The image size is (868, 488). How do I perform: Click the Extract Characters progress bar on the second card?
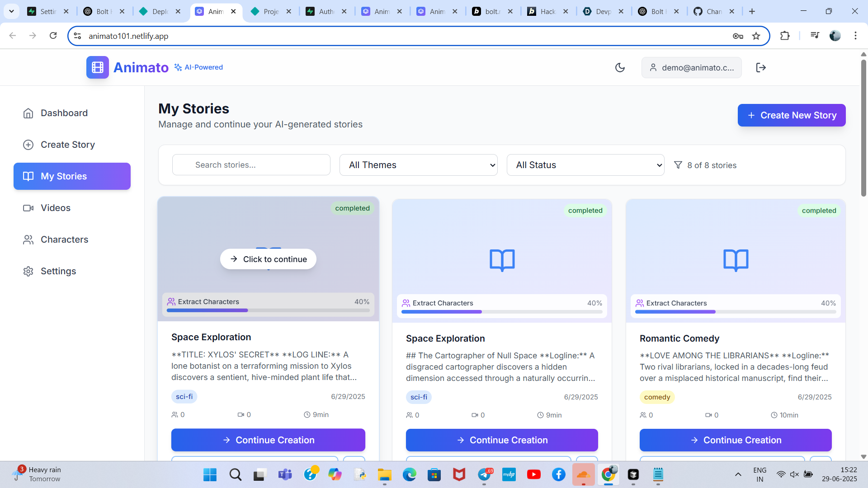click(x=502, y=311)
